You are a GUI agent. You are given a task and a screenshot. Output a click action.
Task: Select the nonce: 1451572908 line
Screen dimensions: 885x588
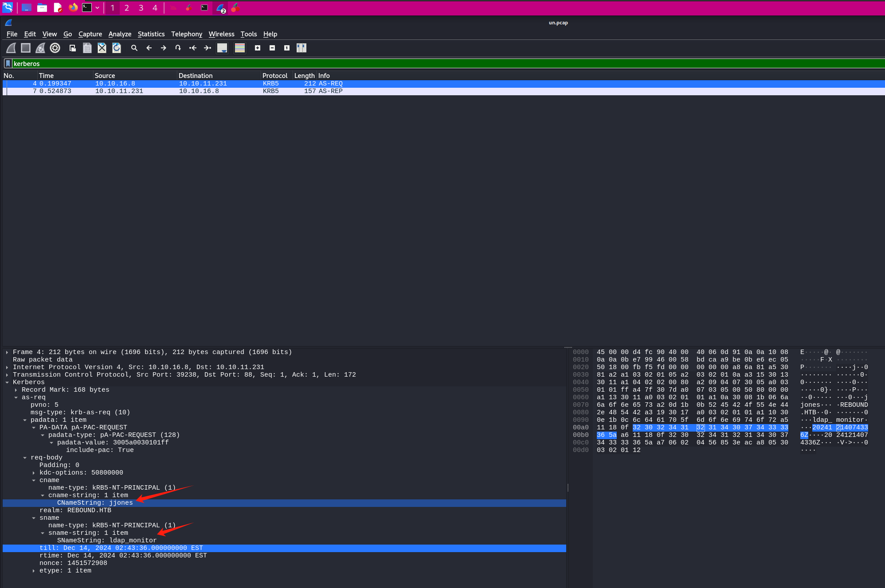(x=284, y=563)
